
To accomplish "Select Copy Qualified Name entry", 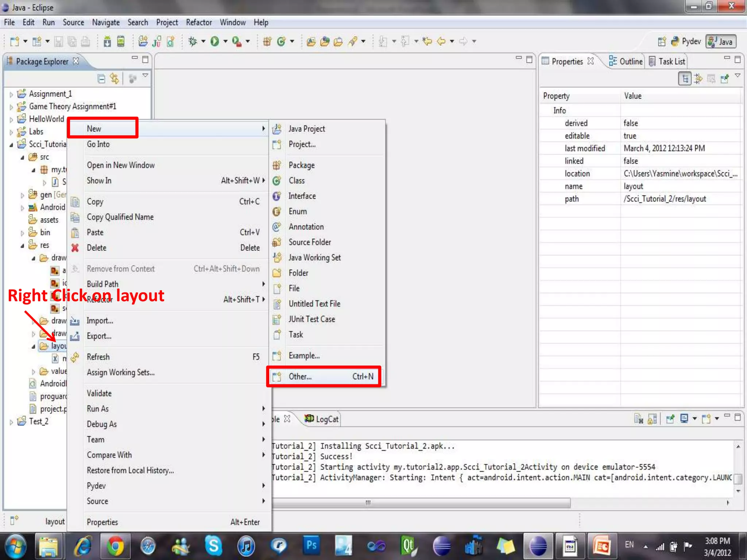I will point(168,217).
